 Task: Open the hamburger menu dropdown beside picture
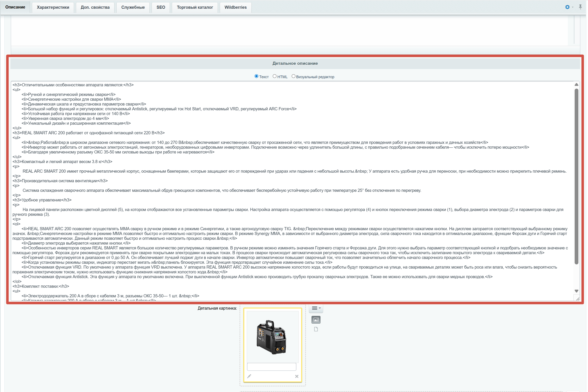click(x=316, y=308)
